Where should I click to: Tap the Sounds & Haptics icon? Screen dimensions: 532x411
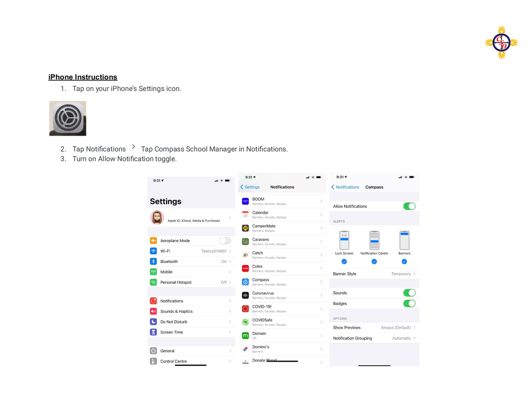tap(153, 311)
